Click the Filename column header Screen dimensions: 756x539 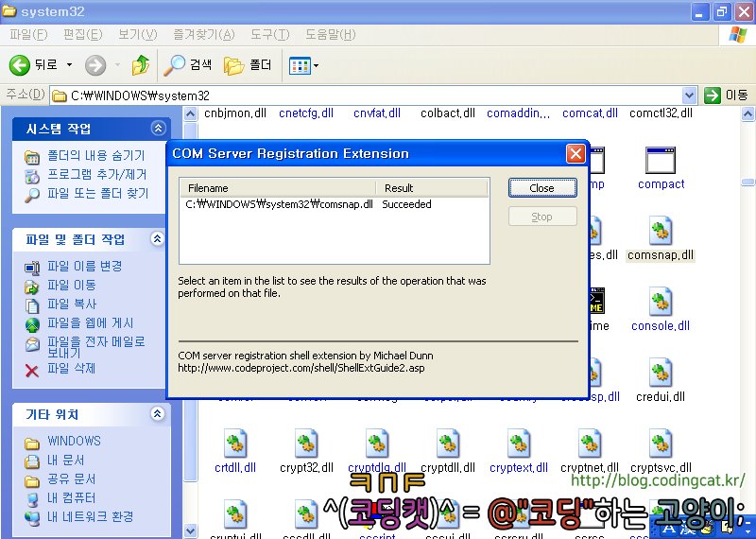point(278,188)
